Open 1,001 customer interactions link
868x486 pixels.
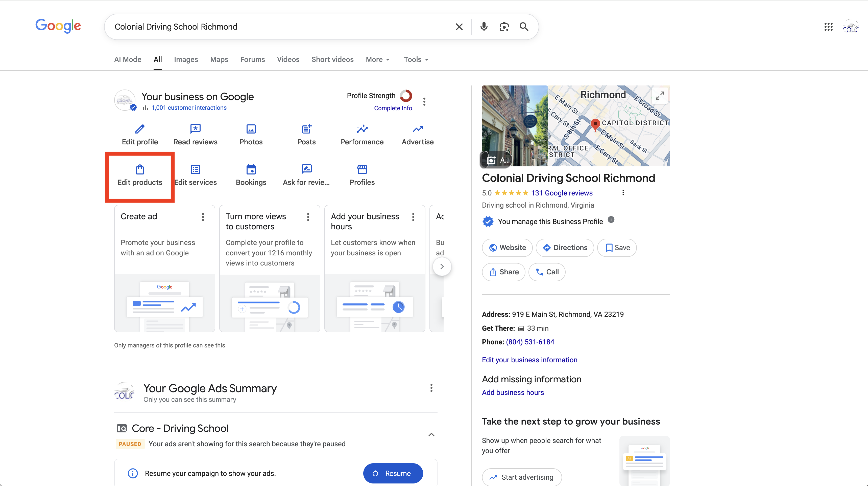tap(189, 107)
